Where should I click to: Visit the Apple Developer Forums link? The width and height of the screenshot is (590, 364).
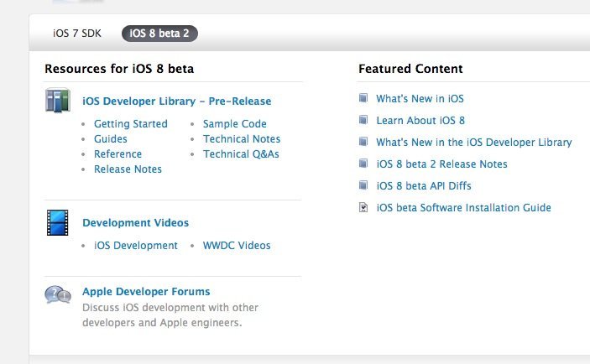(146, 292)
